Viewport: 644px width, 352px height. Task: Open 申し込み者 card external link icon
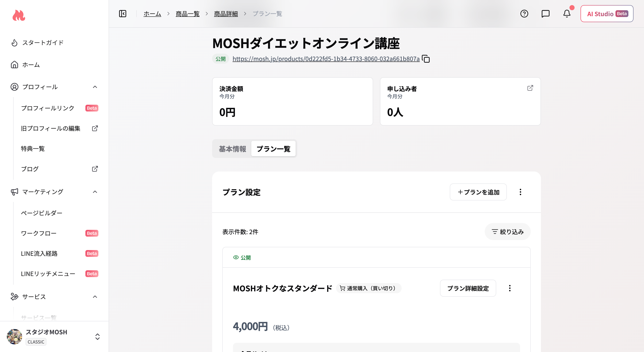(x=530, y=88)
